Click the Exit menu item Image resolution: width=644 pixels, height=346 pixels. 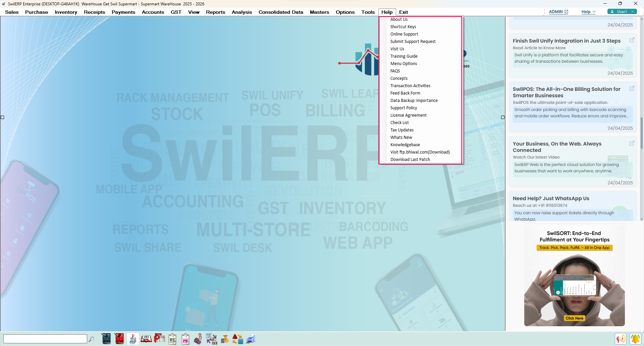coord(403,12)
